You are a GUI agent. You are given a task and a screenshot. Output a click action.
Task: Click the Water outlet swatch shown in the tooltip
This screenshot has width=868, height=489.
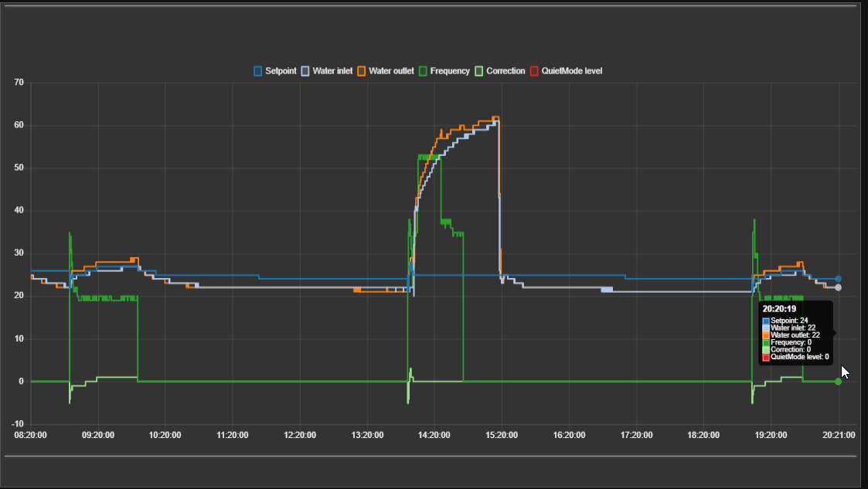766,334
